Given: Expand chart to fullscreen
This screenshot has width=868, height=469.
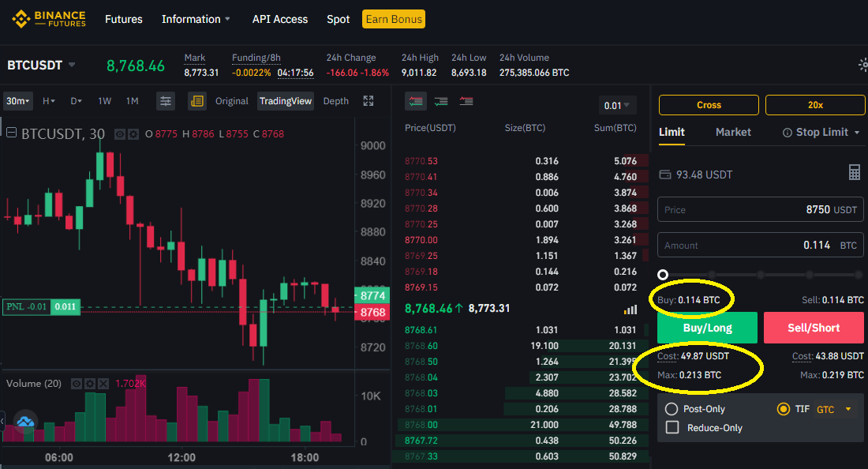Looking at the screenshot, I should (x=369, y=101).
